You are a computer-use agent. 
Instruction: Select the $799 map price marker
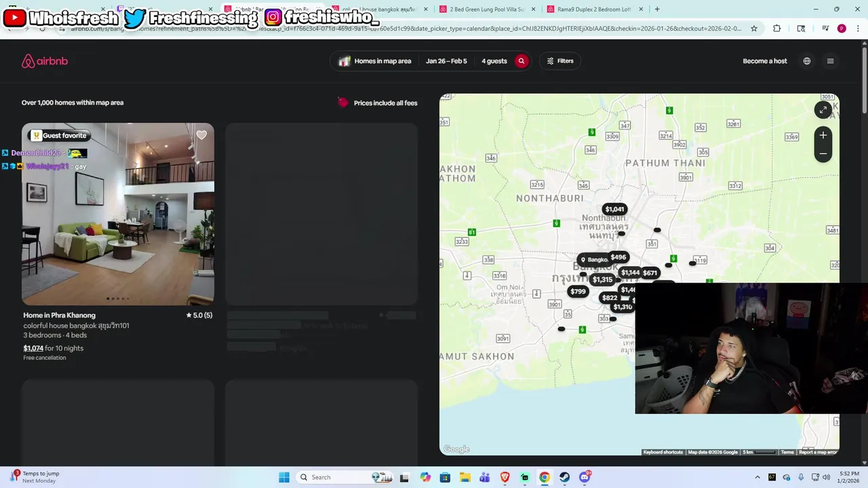pyautogui.click(x=578, y=291)
